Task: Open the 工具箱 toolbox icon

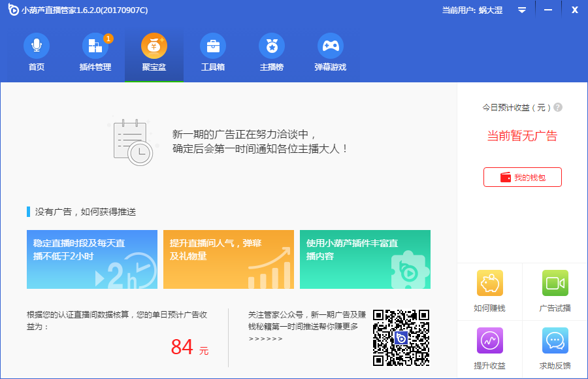Action: pyautogui.click(x=213, y=46)
